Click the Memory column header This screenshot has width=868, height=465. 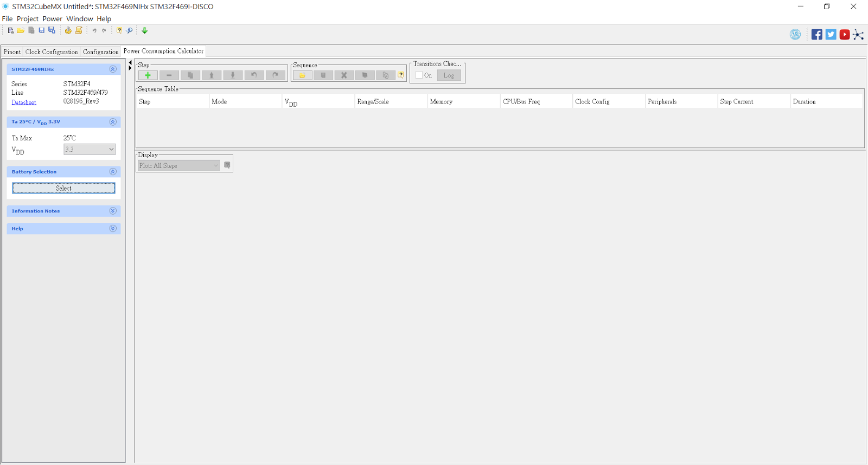tap(463, 101)
